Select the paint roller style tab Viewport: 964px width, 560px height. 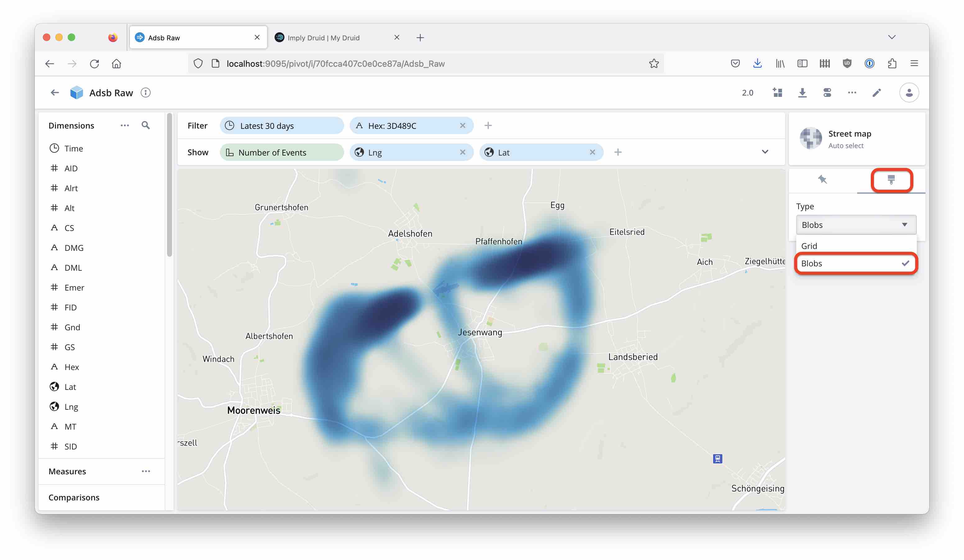[x=891, y=180]
